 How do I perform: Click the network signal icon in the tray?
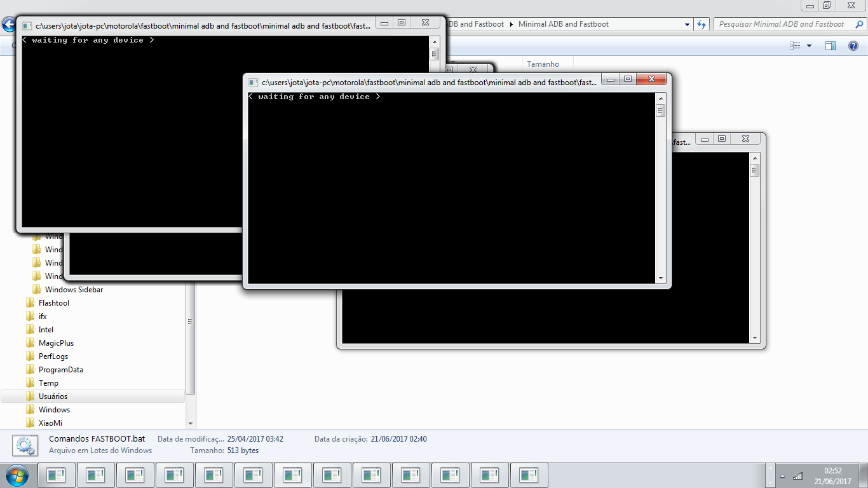(x=797, y=476)
